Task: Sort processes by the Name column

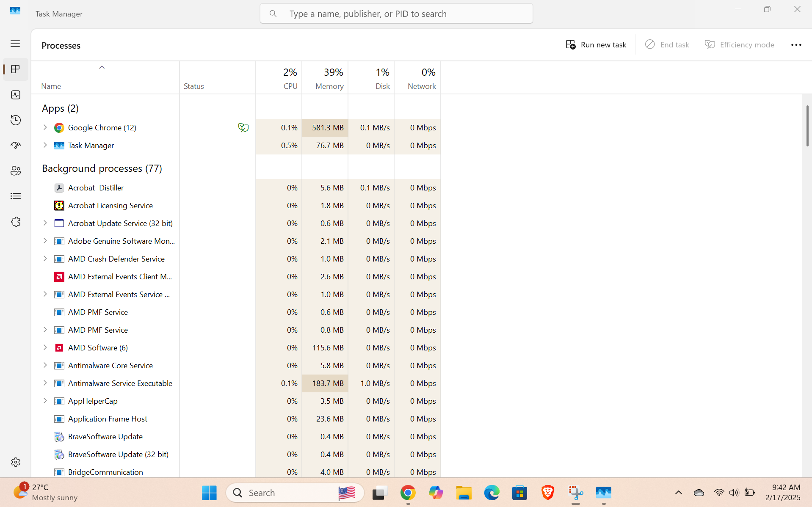Action: (x=105, y=78)
